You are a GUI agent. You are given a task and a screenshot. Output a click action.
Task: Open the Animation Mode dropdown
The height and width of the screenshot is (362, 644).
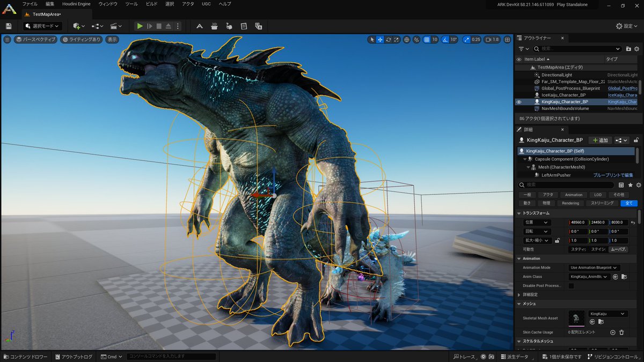tap(594, 268)
